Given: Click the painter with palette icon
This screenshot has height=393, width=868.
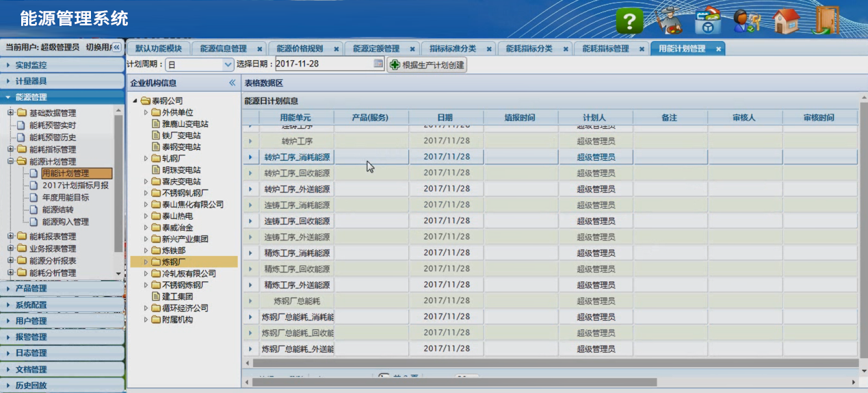Looking at the screenshot, I should [667, 21].
